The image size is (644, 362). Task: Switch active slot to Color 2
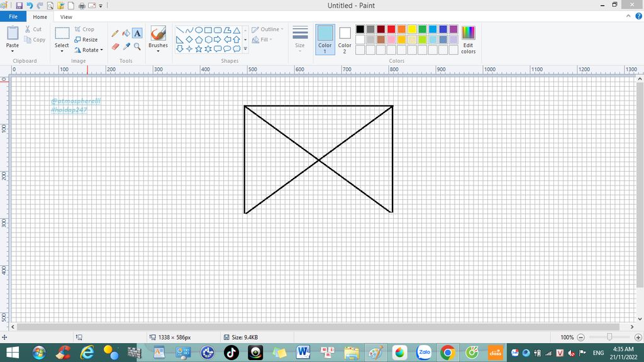point(345,38)
